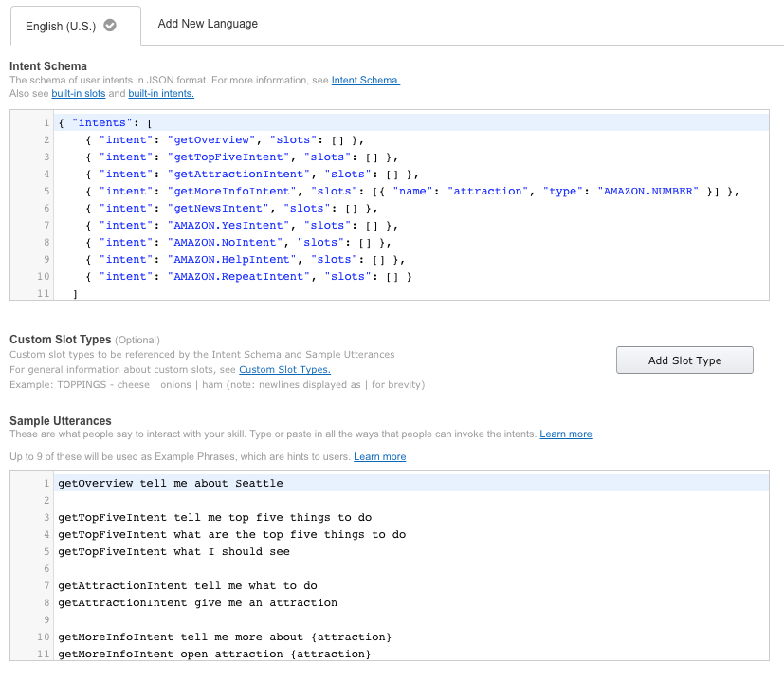The width and height of the screenshot is (784, 683).
Task: Click line number 10 in Sample Utterances gutter
Action: (44, 637)
